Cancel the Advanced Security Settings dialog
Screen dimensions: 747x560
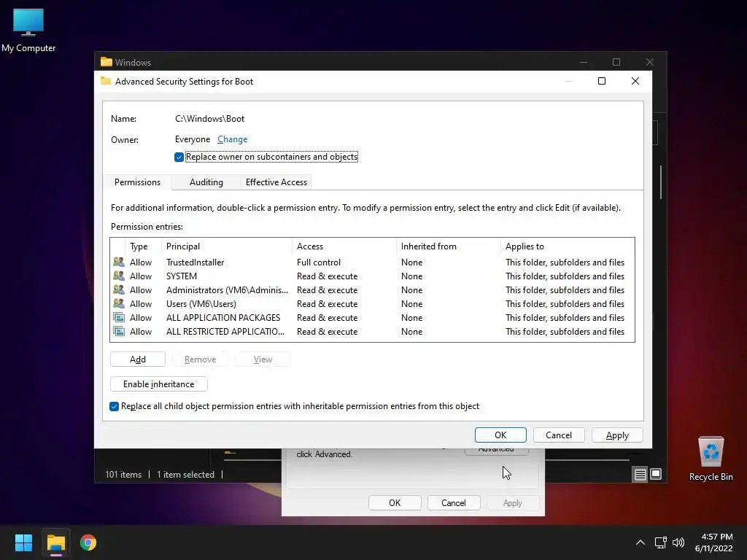558,435
